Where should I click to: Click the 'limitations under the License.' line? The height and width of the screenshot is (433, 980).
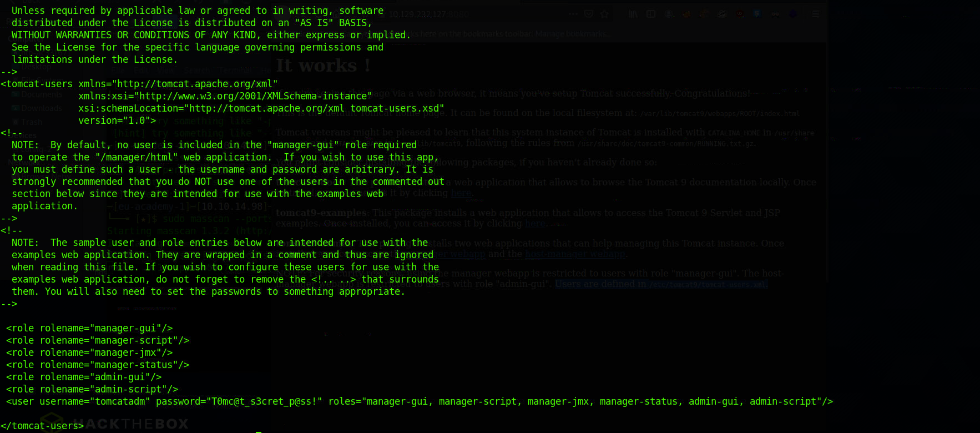click(x=95, y=59)
